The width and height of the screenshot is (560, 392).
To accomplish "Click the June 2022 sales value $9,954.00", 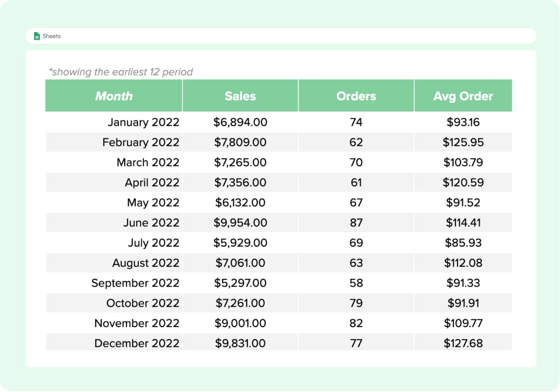I will (x=240, y=223).
